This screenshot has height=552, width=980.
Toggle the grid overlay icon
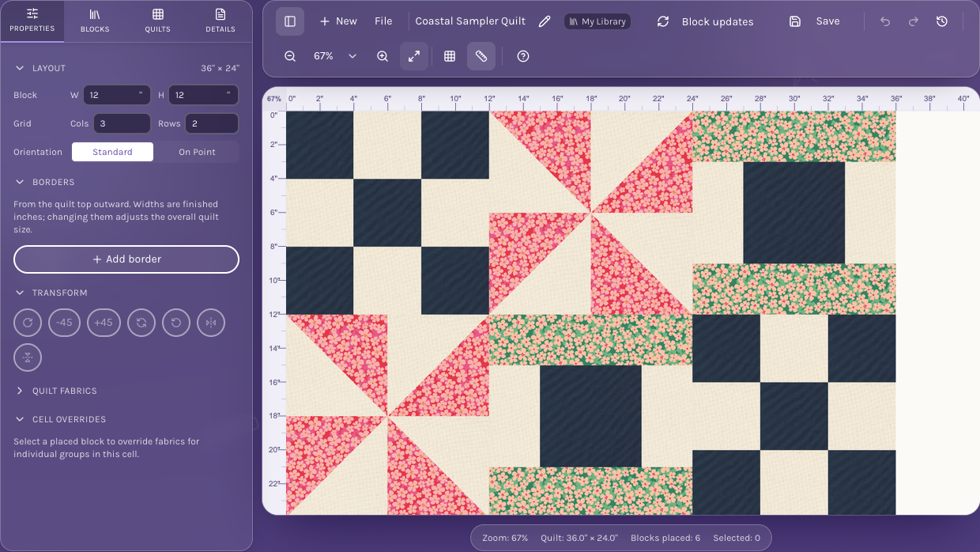450,56
